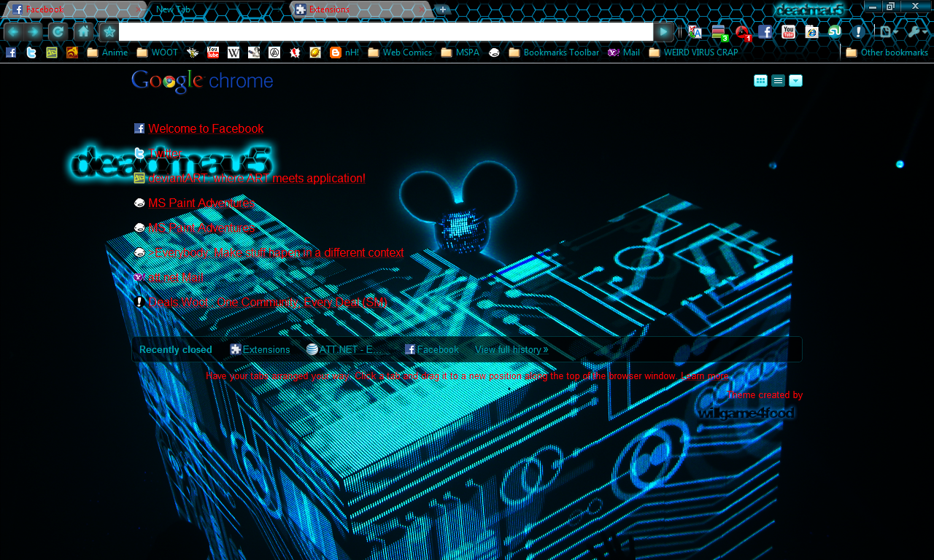Open the Facebook bookmark icon in bookmarks bar
This screenshot has width=934, height=560.
pyautogui.click(x=11, y=52)
